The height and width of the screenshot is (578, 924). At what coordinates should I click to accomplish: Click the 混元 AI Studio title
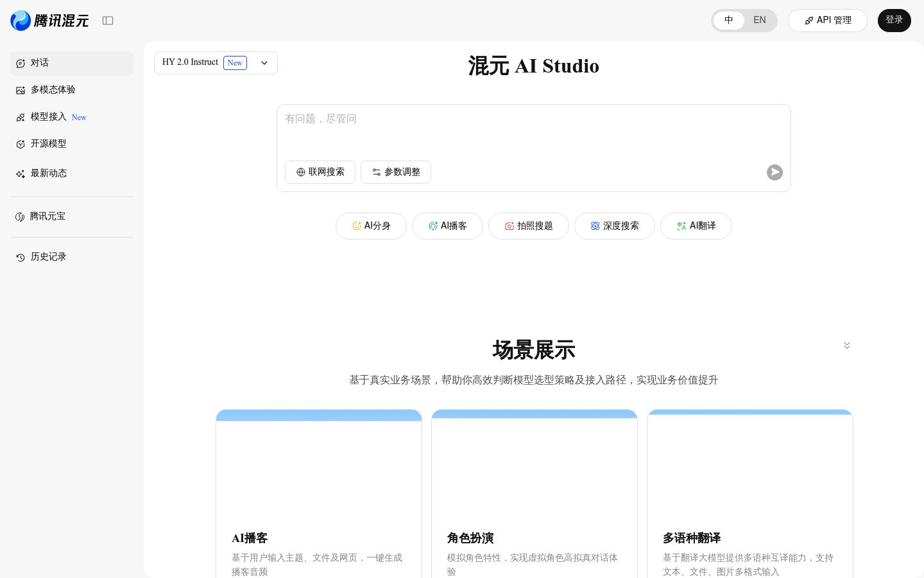pyautogui.click(x=534, y=66)
